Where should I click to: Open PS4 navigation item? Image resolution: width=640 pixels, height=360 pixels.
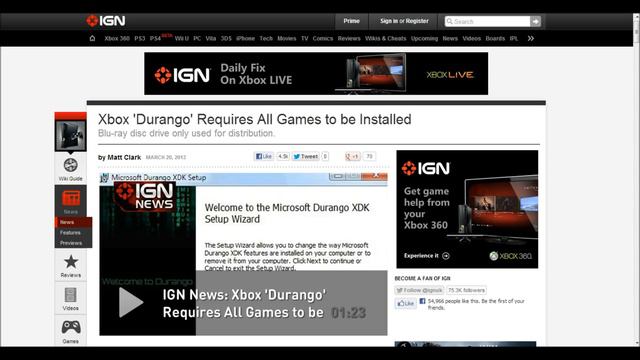(156, 38)
